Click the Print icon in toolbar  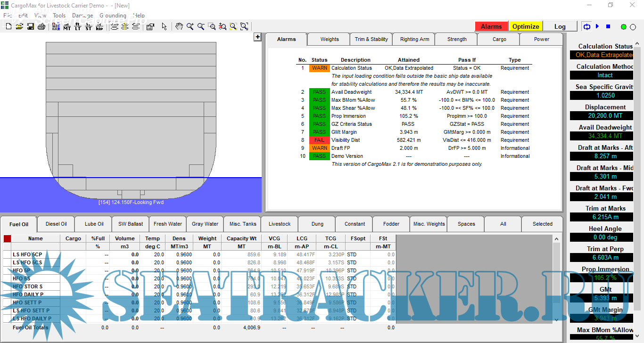pyautogui.click(x=41, y=27)
